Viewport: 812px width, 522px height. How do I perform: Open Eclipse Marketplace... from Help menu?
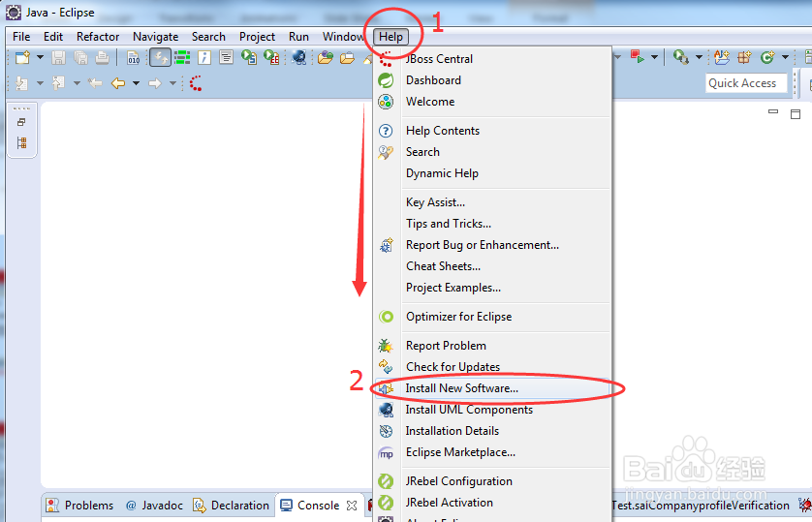click(492, 452)
